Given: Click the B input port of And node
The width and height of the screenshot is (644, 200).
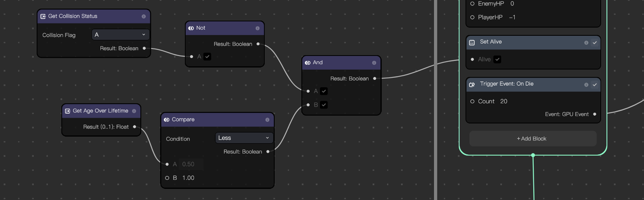Looking at the screenshot, I should pyautogui.click(x=308, y=105).
